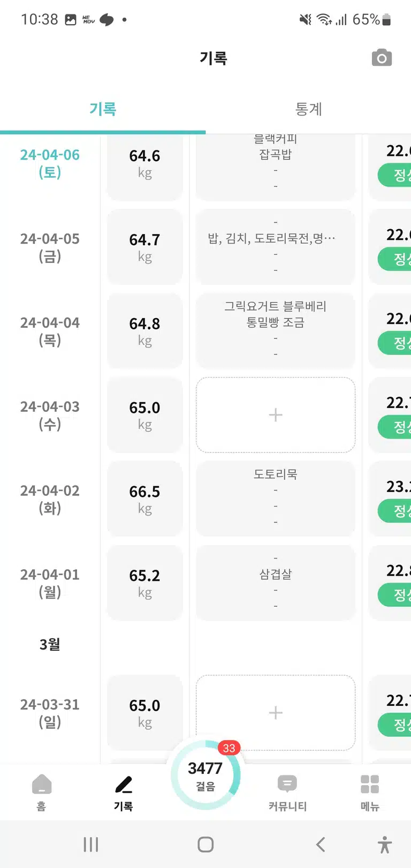The height and width of the screenshot is (868, 411).
Task: Switch to the 통계 tab
Action: tap(308, 109)
